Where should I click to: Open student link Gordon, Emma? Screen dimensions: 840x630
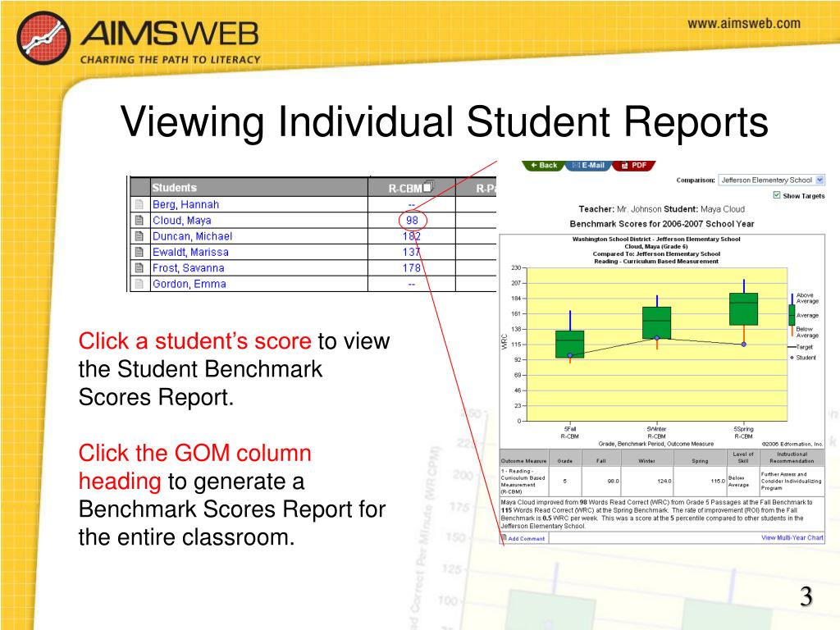pyautogui.click(x=189, y=284)
